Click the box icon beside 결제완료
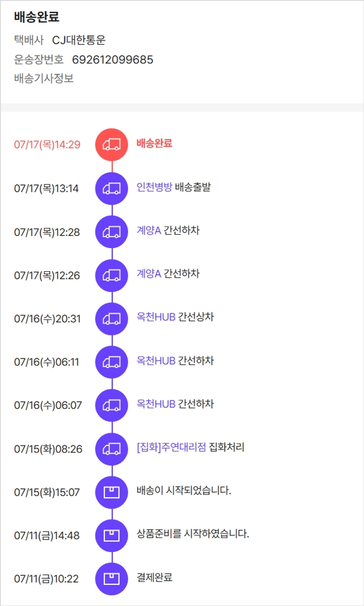Viewport: 364px width, 606px height. 112,579
